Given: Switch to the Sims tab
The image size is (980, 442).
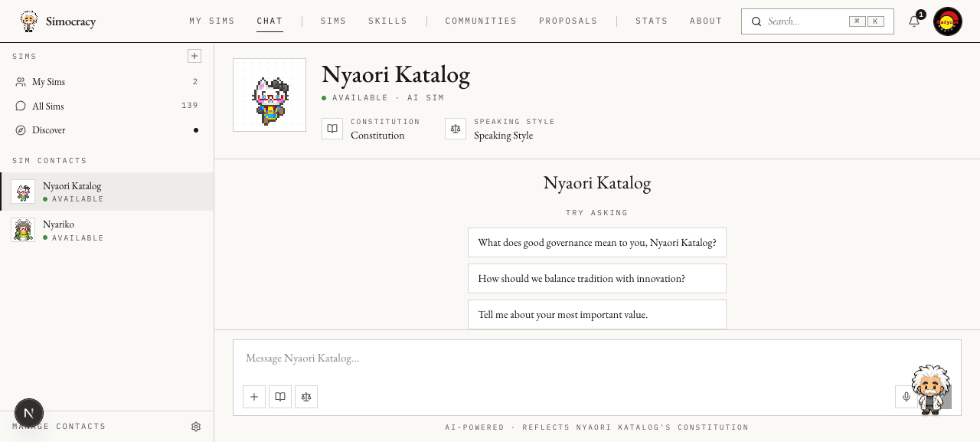Looking at the screenshot, I should (x=334, y=21).
